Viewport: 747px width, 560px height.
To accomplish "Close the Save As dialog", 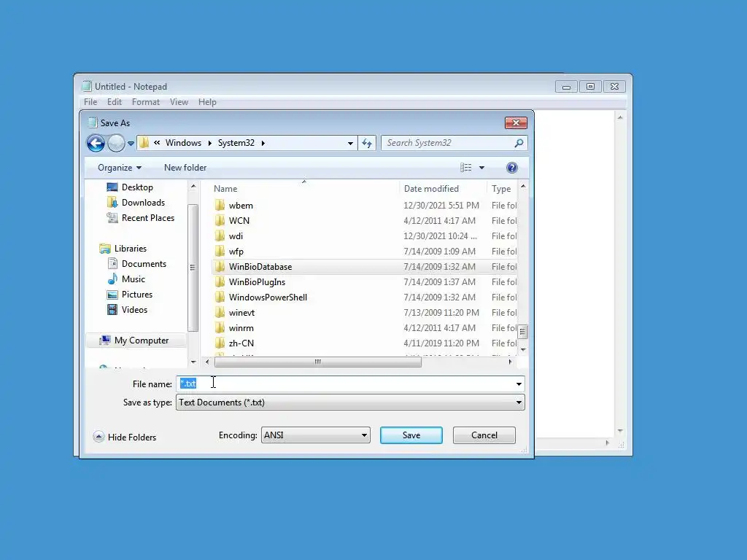I will pos(516,122).
